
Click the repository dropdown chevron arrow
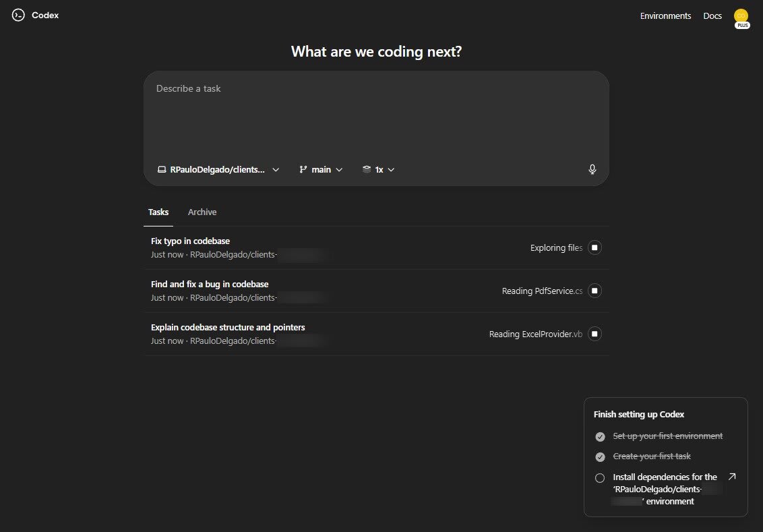(x=276, y=170)
